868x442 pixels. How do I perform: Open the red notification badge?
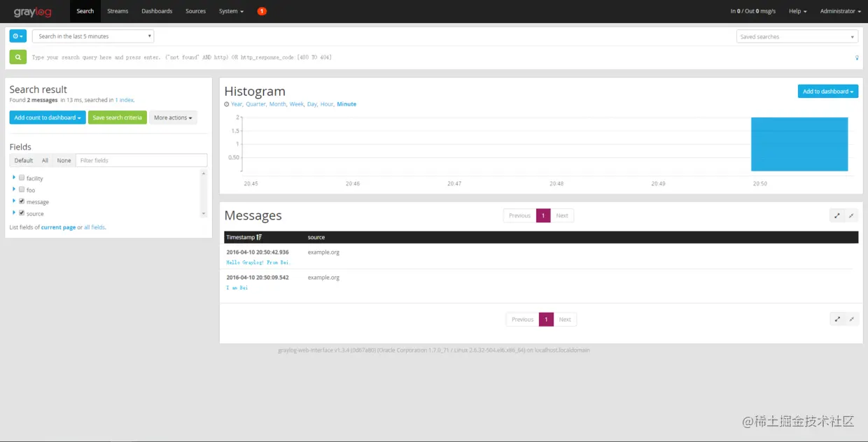262,11
